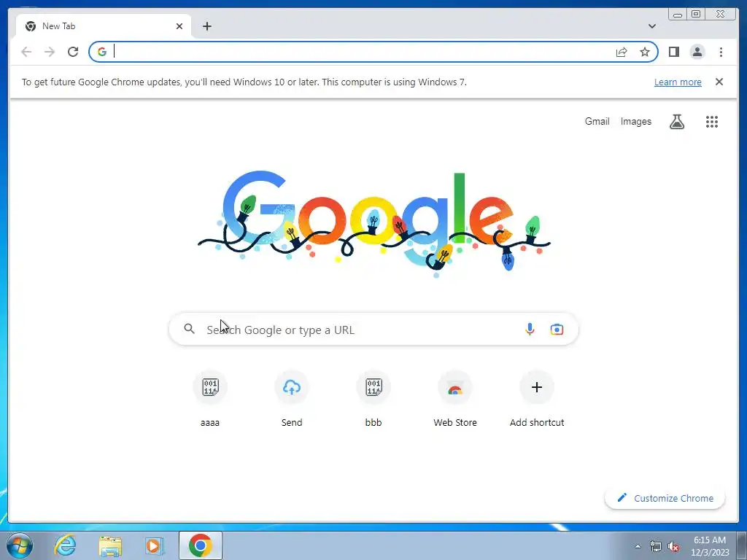This screenshot has height=560, width=747.
Task: Click the browser back arrow
Action: (x=26, y=52)
